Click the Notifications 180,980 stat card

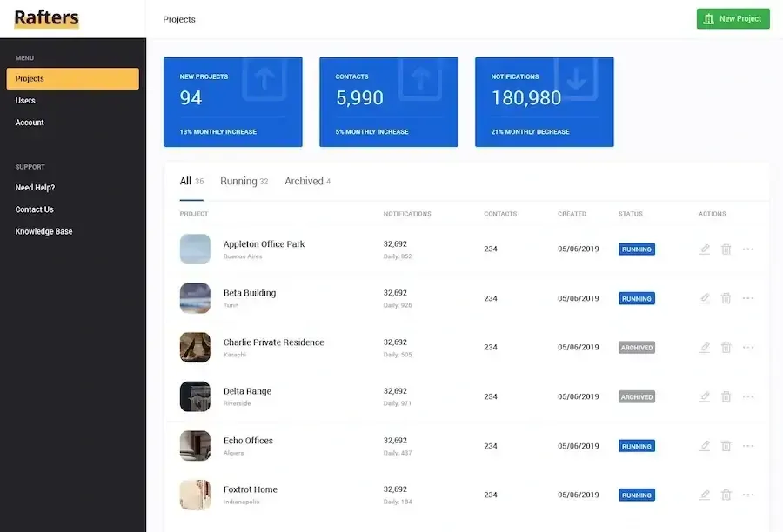544,102
